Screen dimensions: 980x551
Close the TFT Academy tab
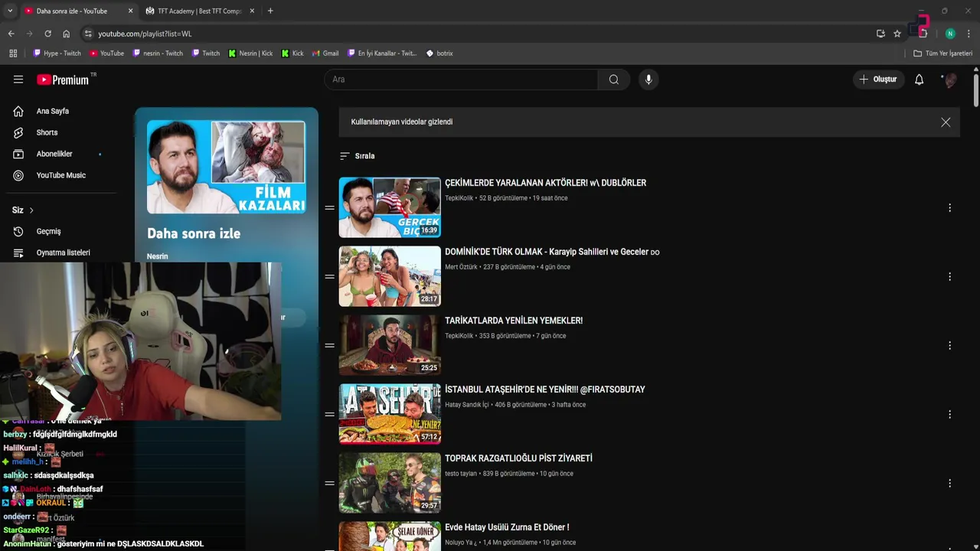pyautogui.click(x=252, y=11)
